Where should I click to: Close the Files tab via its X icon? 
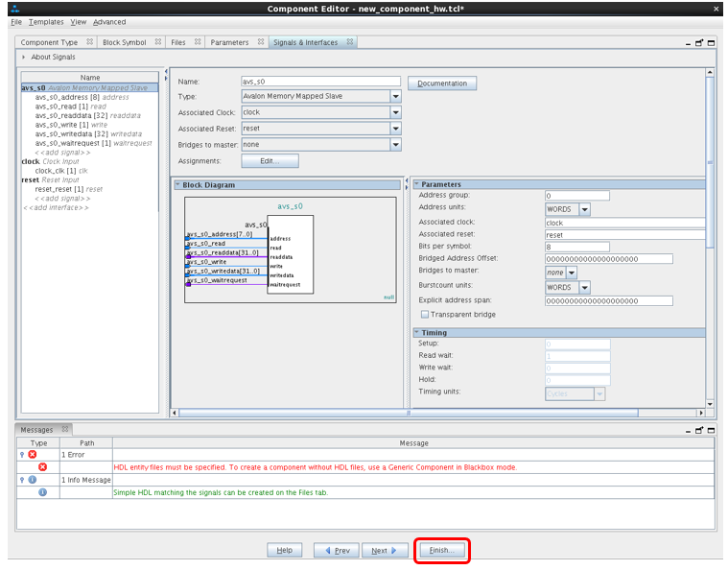[198, 42]
